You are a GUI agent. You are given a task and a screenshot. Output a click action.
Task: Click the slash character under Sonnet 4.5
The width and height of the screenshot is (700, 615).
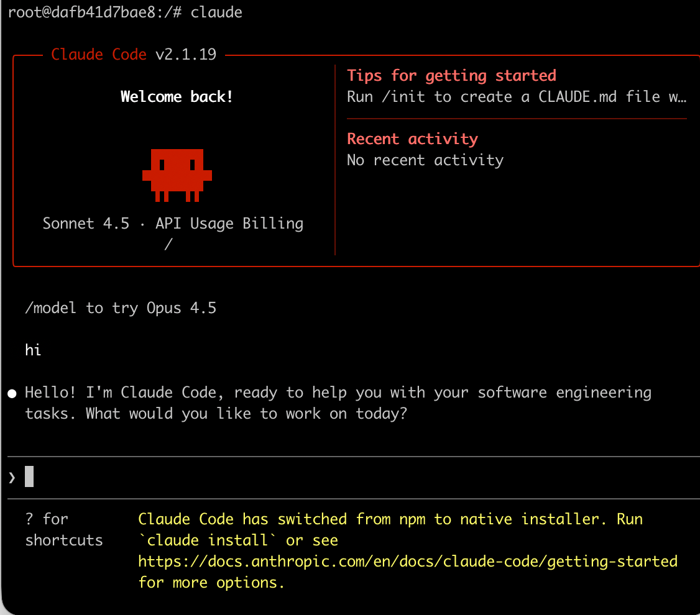tap(167, 244)
